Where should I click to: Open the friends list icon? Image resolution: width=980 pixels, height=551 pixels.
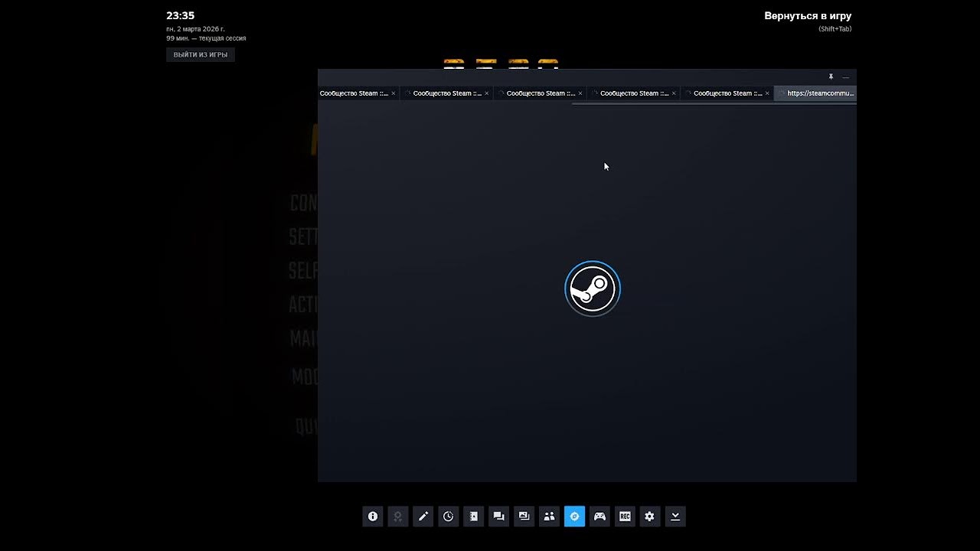(x=550, y=517)
